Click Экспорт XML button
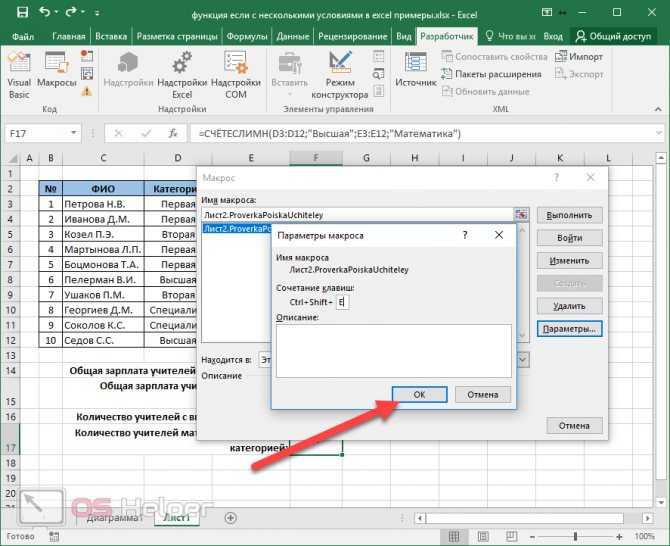670x546 pixels. [x=579, y=74]
